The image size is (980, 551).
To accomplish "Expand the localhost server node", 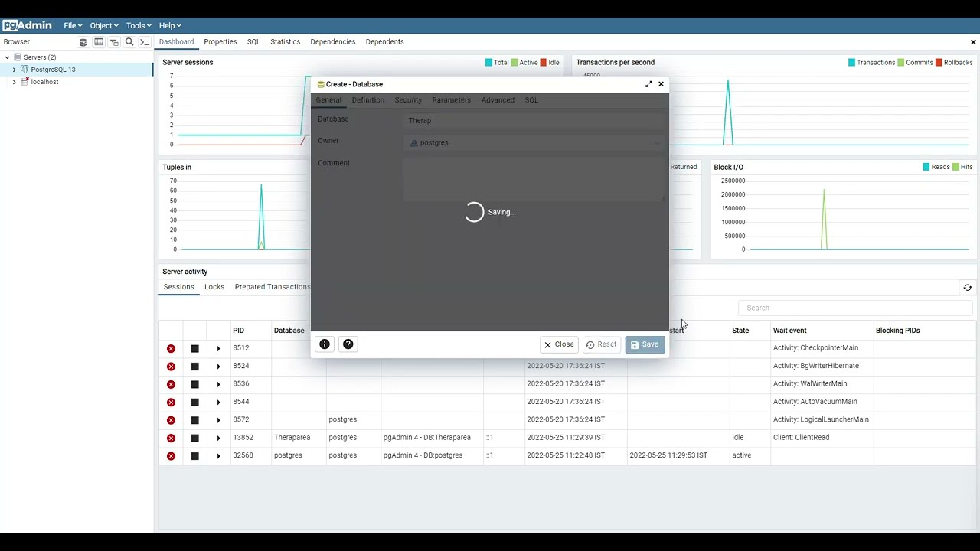I will (x=14, y=82).
